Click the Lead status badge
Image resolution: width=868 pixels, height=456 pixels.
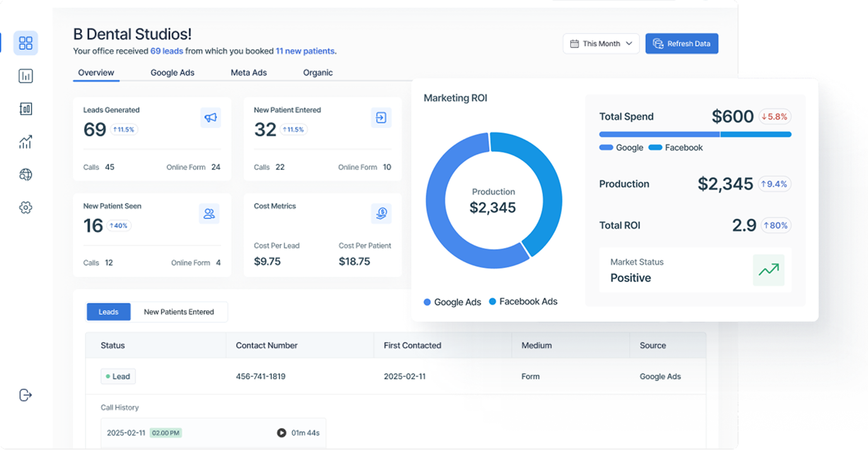click(118, 377)
